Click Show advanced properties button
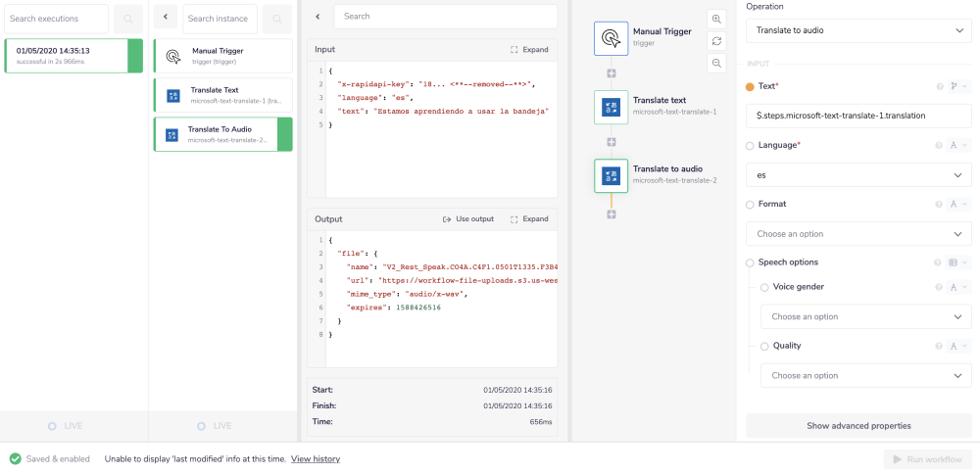 (x=858, y=426)
